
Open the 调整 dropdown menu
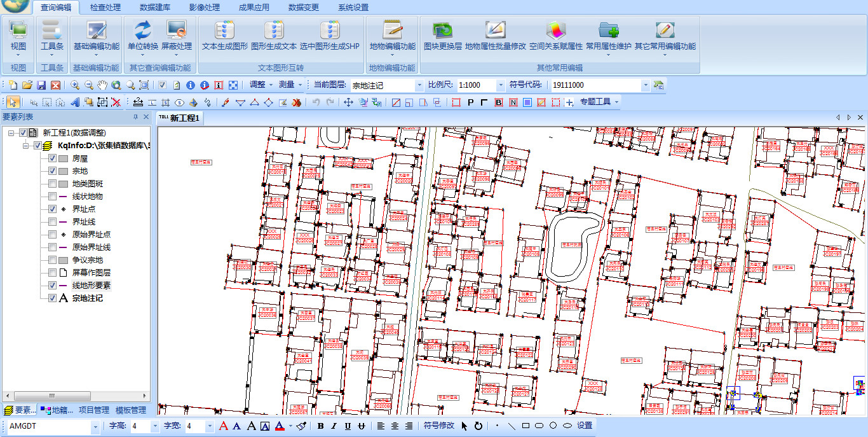[261, 85]
